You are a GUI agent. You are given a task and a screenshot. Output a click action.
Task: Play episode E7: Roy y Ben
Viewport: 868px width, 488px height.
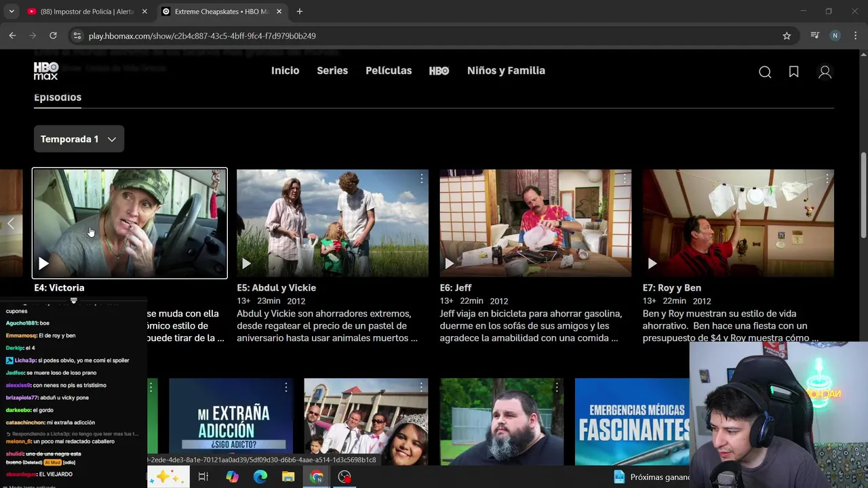pyautogui.click(x=652, y=263)
